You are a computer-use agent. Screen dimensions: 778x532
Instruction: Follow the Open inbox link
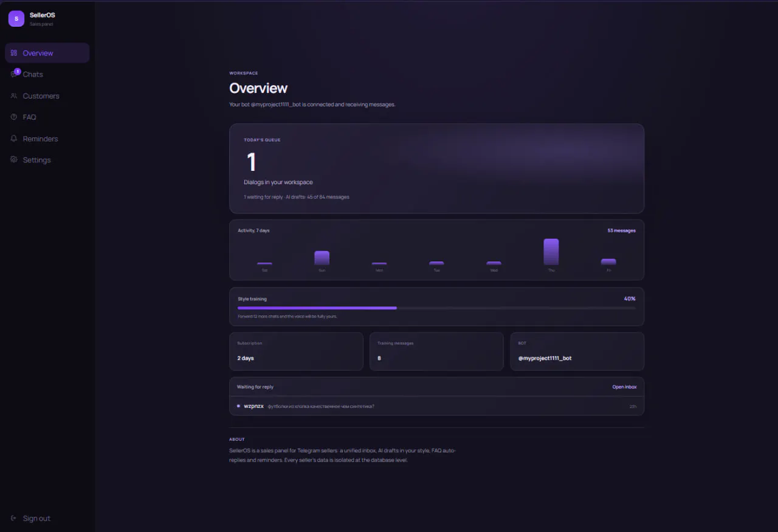coord(624,387)
